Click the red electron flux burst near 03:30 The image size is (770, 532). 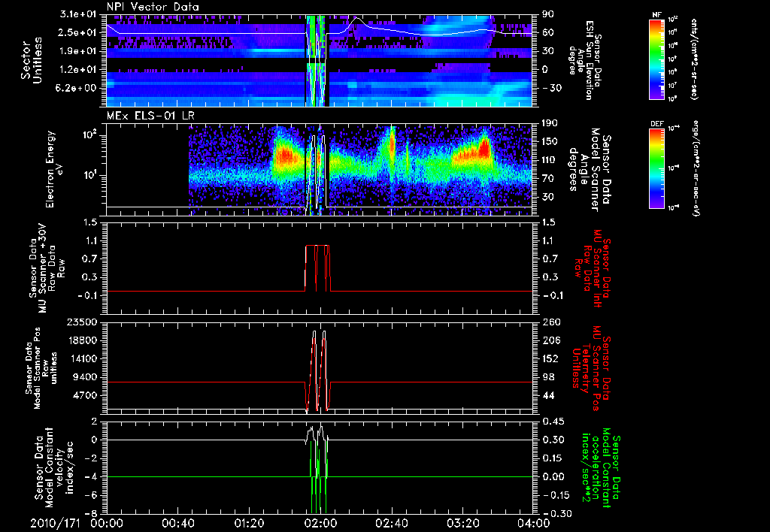click(x=485, y=147)
